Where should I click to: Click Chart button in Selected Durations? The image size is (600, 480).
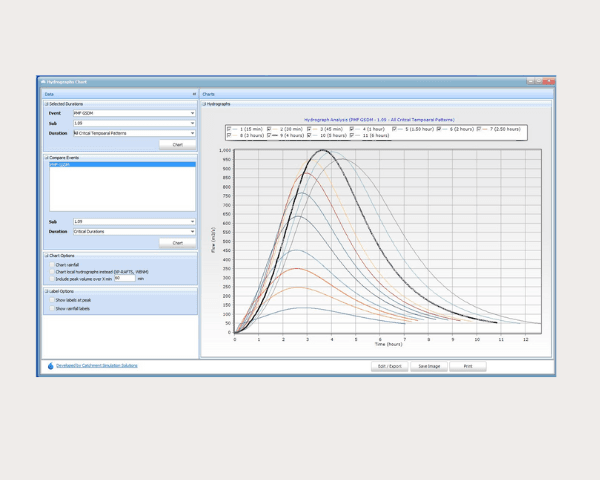tap(178, 145)
